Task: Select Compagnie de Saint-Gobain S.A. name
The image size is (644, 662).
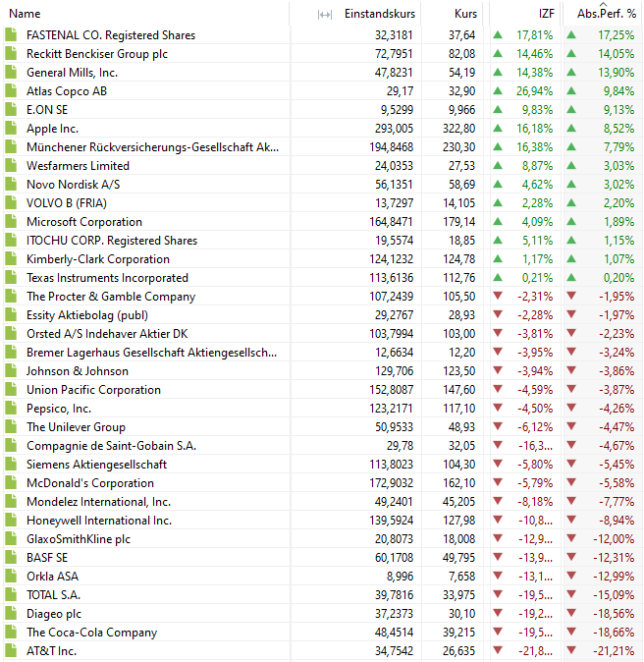Action: 111,445
